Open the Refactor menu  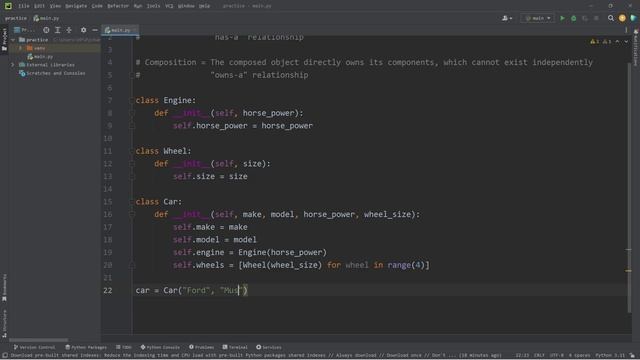pos(118,6)
